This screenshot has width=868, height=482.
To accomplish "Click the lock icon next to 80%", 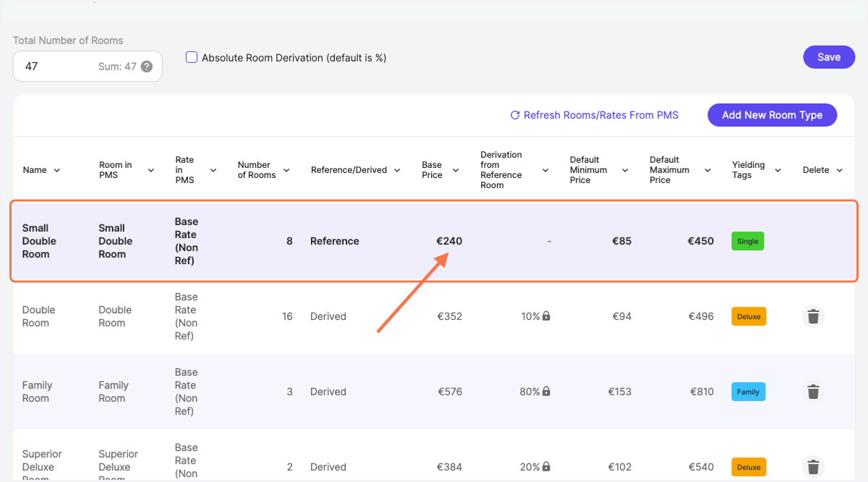I will click(546, 392).
